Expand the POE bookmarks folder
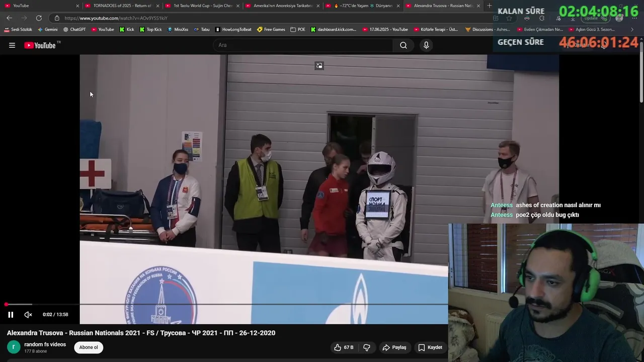644x362 pixels. [x=298, y=30]
